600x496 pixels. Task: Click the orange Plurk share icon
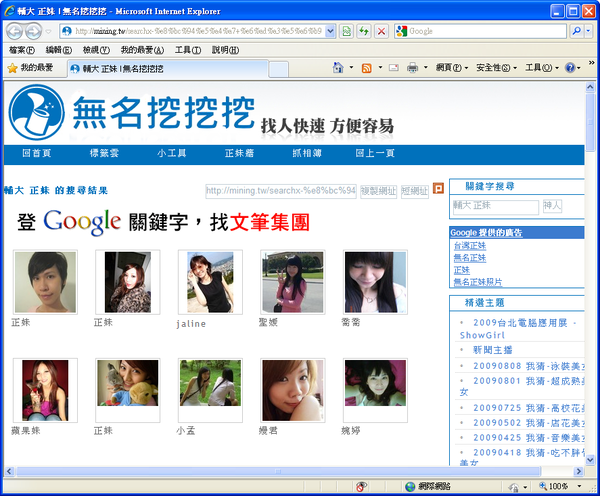click(438, 188)
